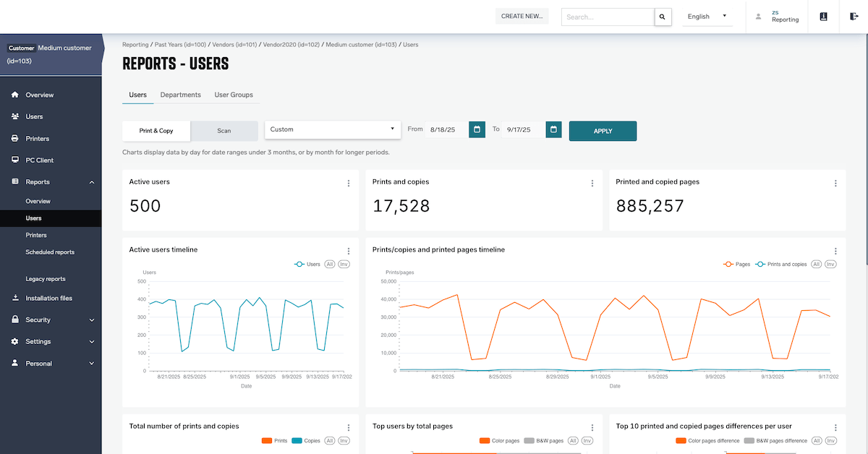
Task: Switch to the Departments tab
Action: coord(180,95)
